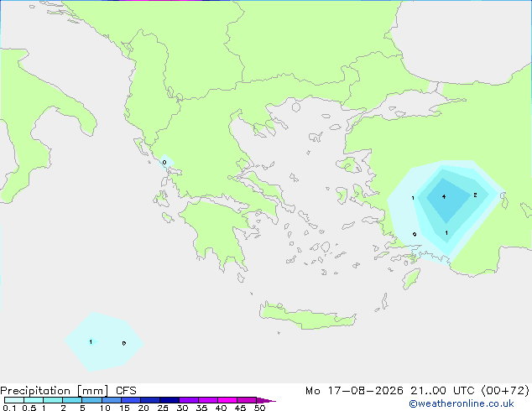The image size is (532, 411).
Task: Click the legend label '10'
Action: 105,408
